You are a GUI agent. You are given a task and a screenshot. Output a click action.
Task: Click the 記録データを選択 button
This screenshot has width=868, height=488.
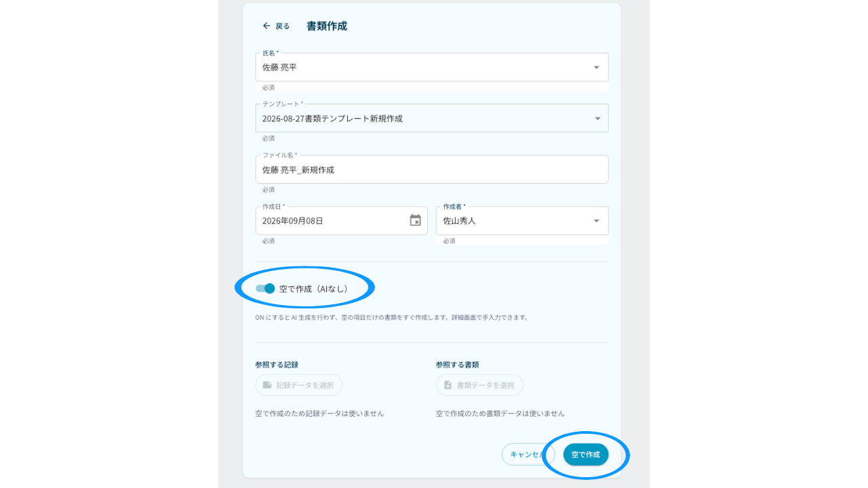[x=299, y=385]
